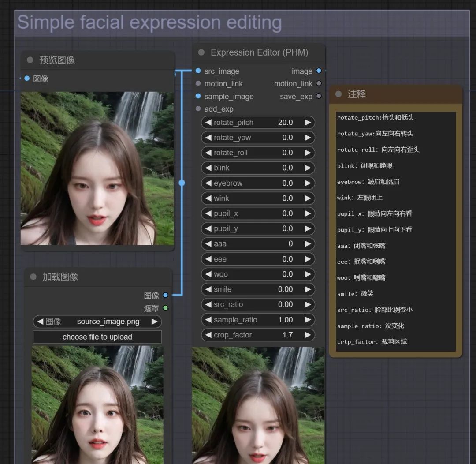Increase sample_ratio with its right arrow
This screenshot has height=464, width=476.
click(308, 320)
